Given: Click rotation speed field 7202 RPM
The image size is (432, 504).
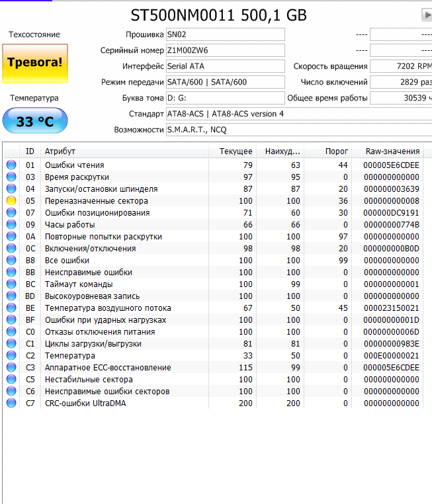Looking at the screenshot, I should [x=401, y=66].
